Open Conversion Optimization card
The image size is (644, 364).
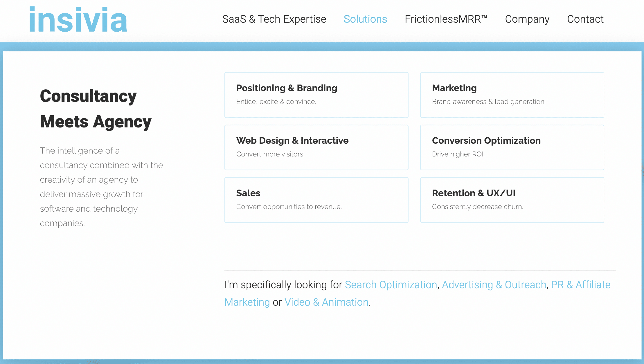[512, 147]
